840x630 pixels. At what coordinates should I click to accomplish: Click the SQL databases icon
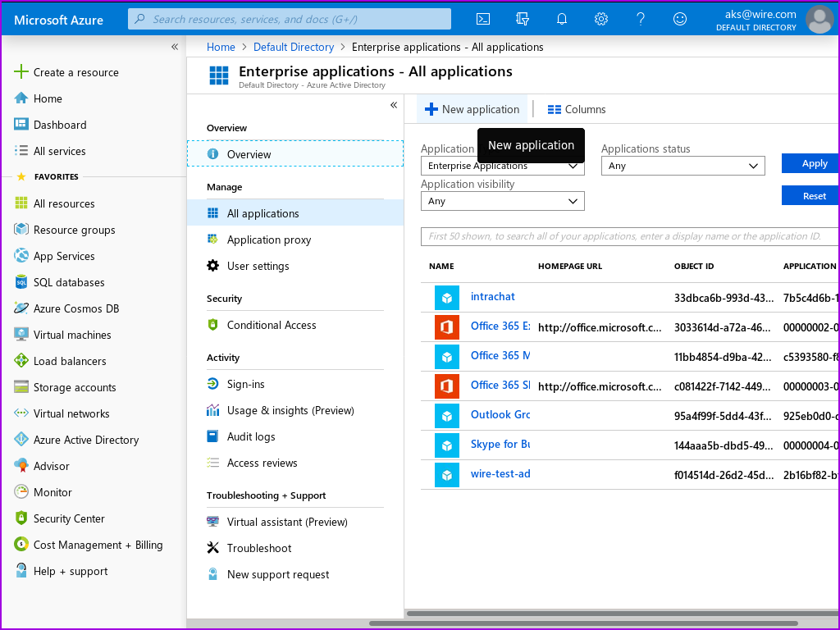click(x=21, y=282)
